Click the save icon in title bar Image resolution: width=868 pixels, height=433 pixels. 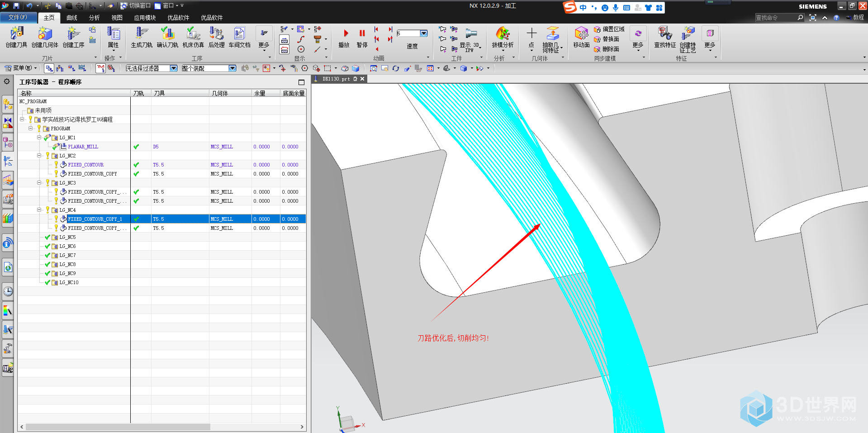point(16,6)
